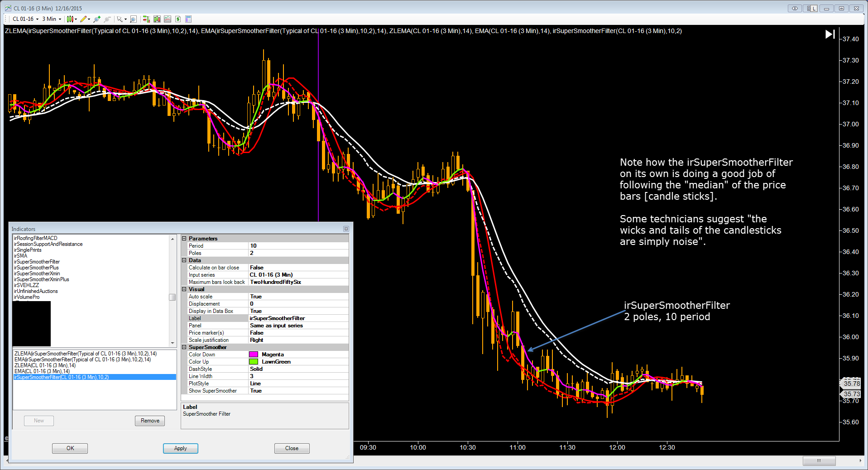Change the DashStyle Solid value
Screen dimensions: 868x470
click(299, 369)
